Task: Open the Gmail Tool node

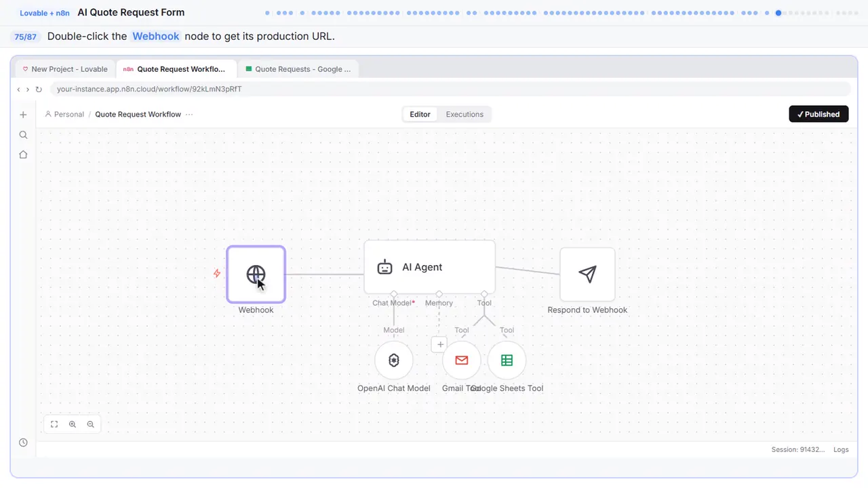Action: point(462,360)
